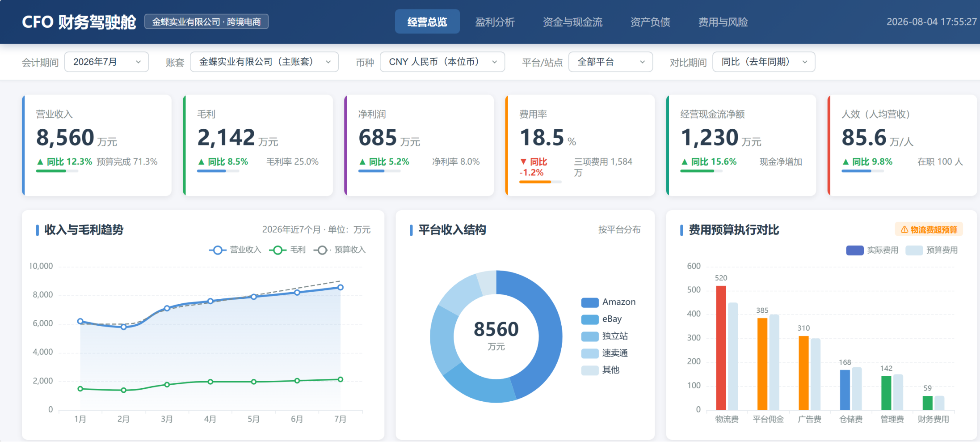Image resolution: width=980 pixels, height=442 pixels.
Task: Select the 资产负债 tab
Action: tap(650, 21)
